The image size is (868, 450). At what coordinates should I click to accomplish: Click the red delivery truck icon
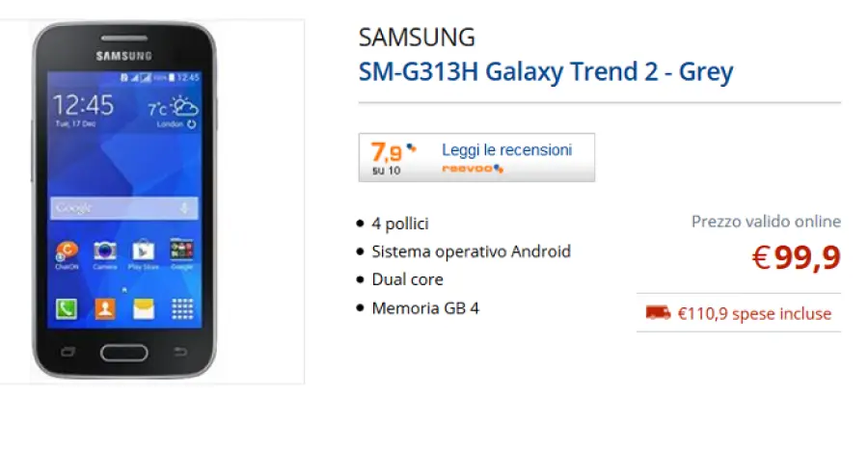(x=658, y=312)
